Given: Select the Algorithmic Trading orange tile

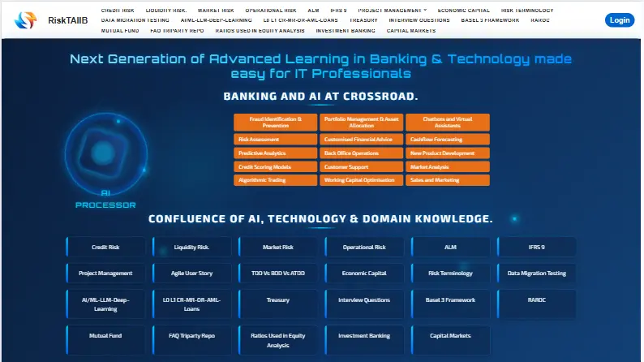Looking at the screenshot, I should click(276, 179).
